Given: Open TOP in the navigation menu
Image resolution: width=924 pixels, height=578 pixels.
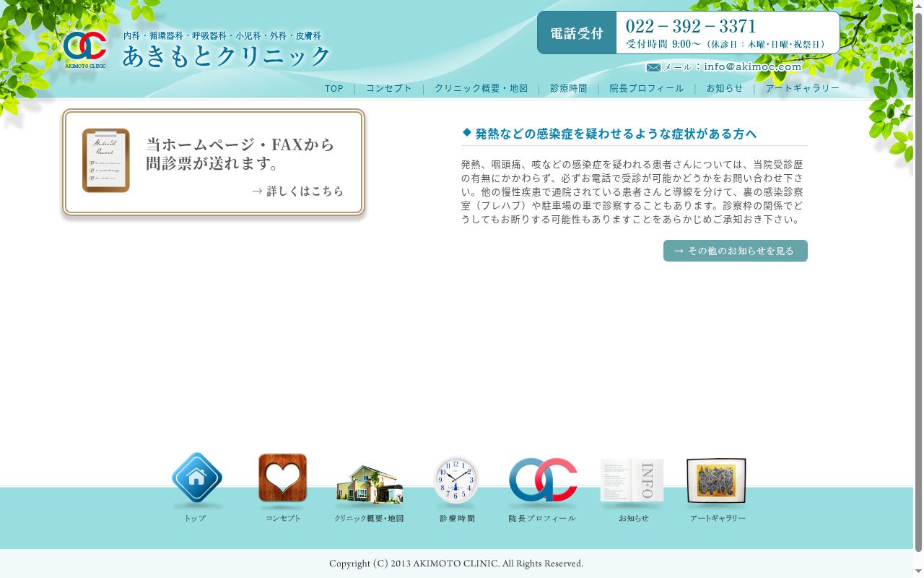Looking at the screenshot, I should click(x=334, y=89).
